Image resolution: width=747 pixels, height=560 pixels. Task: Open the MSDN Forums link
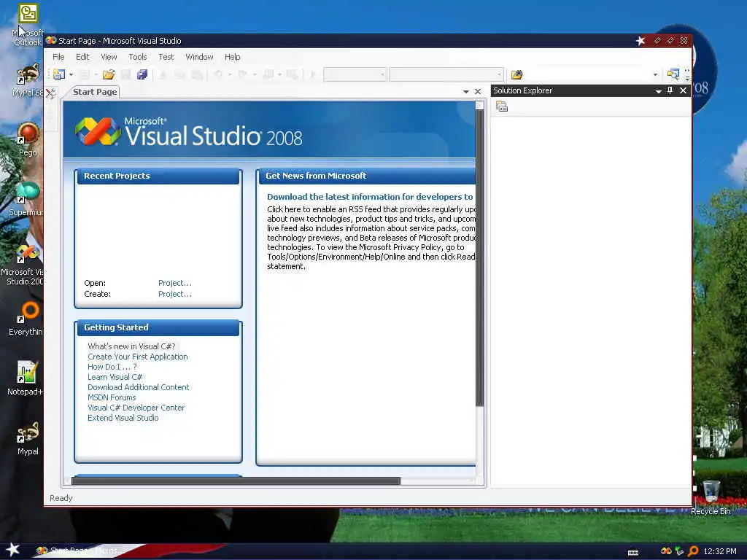tap(112, 397)
